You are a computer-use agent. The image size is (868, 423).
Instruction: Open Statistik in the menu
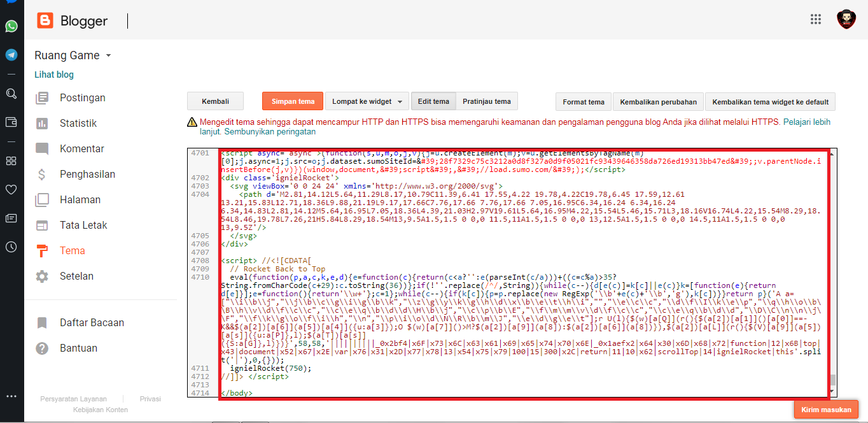click(x=78, y=124)
